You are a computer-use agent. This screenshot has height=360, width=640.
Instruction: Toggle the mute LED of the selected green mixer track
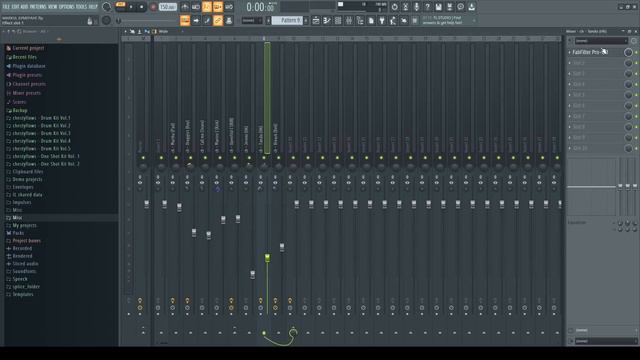tap(264, 158)
